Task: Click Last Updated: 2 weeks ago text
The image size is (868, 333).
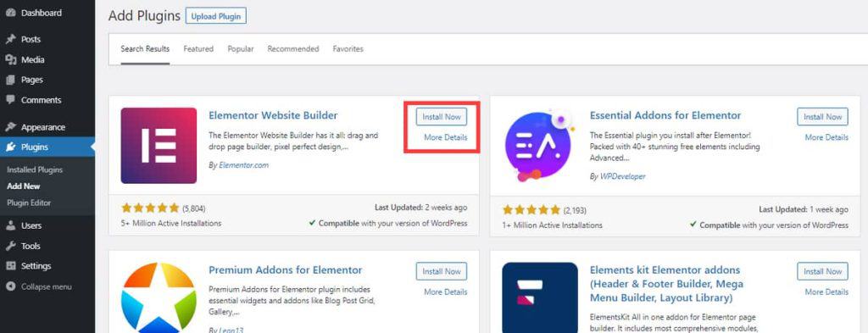Action: [420, 208]
